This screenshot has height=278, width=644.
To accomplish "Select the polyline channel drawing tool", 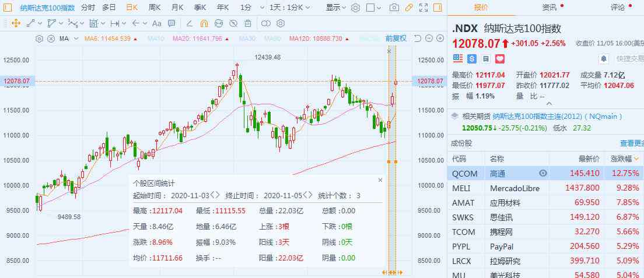I will click(x=51, y=23).
